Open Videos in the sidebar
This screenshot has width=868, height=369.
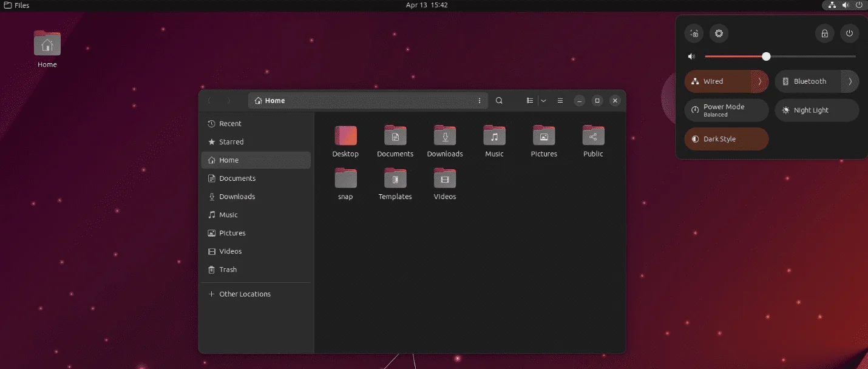pos(256,251)
